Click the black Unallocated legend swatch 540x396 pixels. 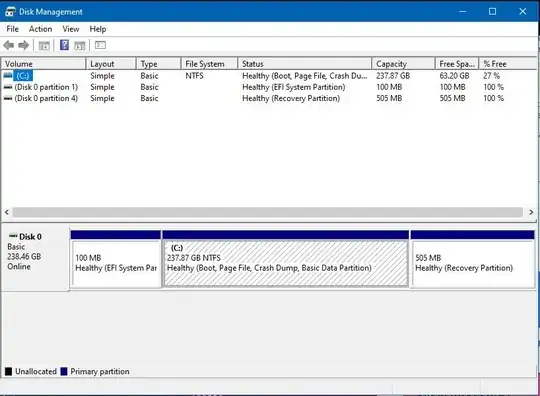pos(9,372)
